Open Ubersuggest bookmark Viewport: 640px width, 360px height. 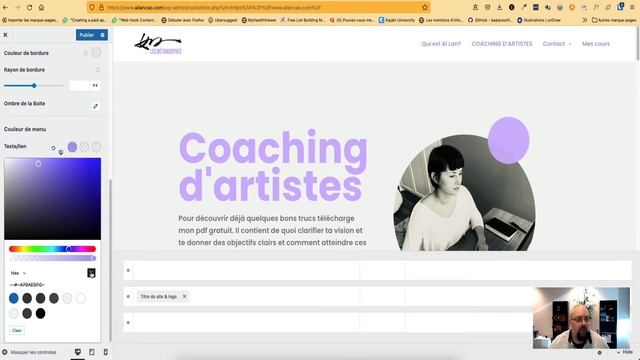[x=222, y=20]
